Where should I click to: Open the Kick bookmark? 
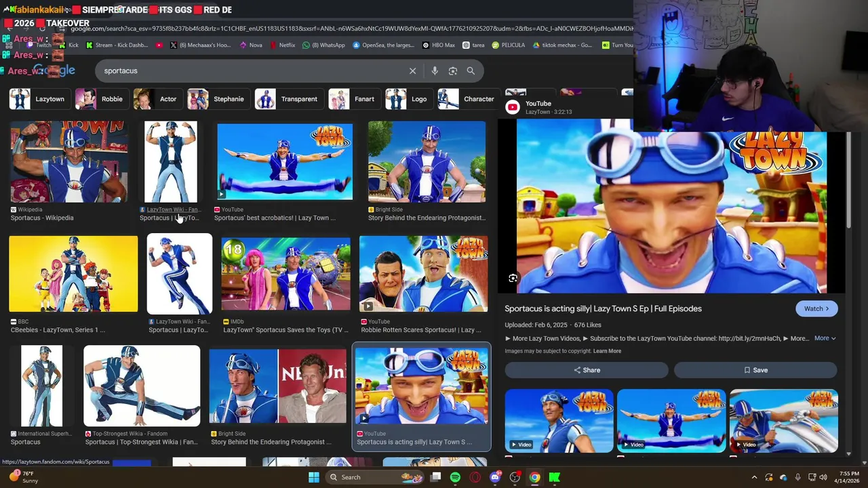point(68,45)
